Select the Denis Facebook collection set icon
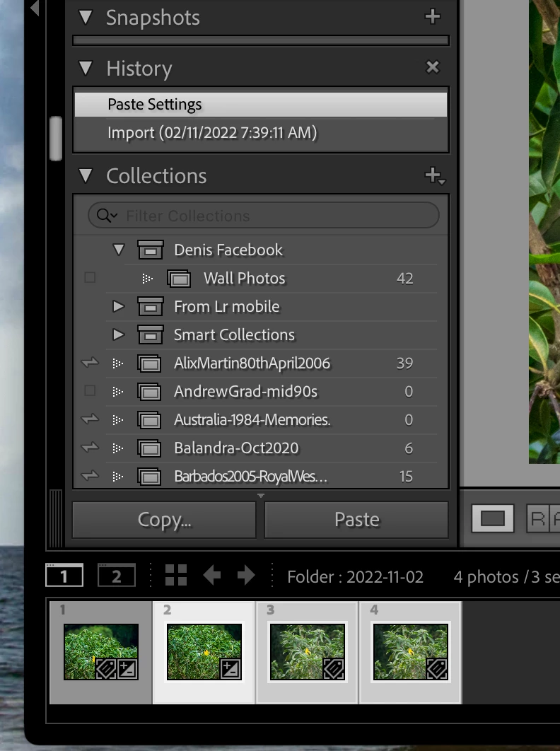This screenshot has height=751, width=560. pyautogui.click(x=151, y=250)
